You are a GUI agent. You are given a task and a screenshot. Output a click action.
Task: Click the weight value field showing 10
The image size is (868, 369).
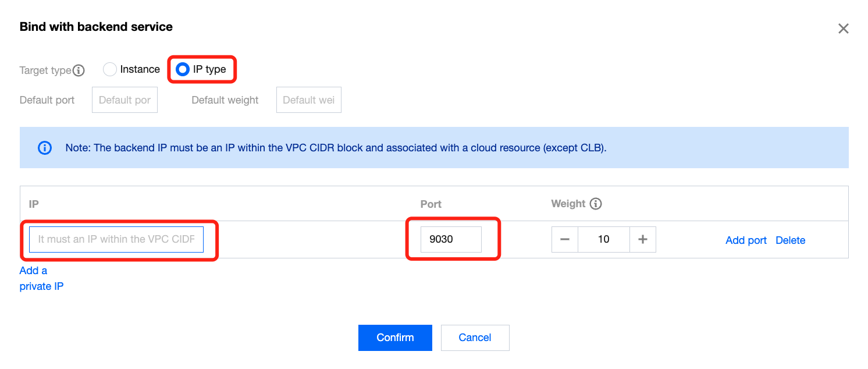coord(603,239)
